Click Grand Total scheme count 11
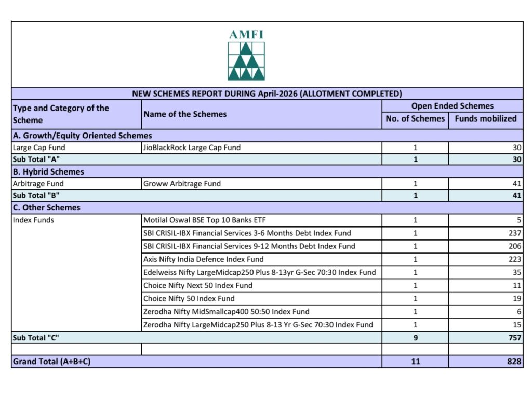Image resolution: width=532 pixels, height=400 pixels. point(415,362)
